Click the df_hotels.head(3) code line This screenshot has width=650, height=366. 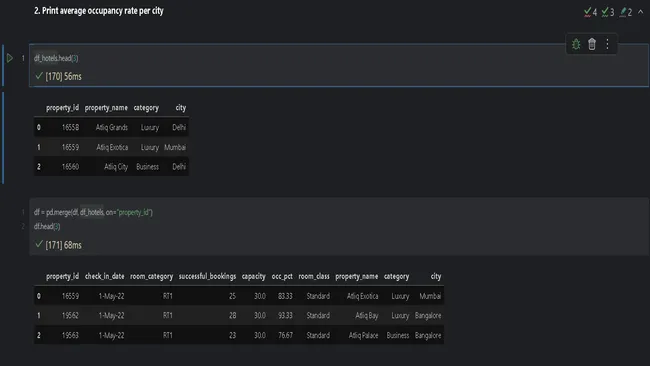pyautogui.click(x=56, y=58)
